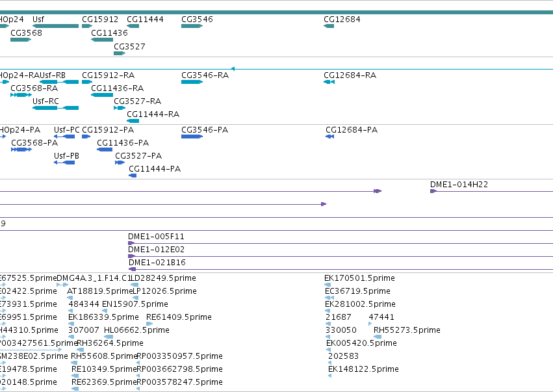Screen dimensions: 553x392
Task: Select the CG3568 gene label
Action: (x=26, y=33)
